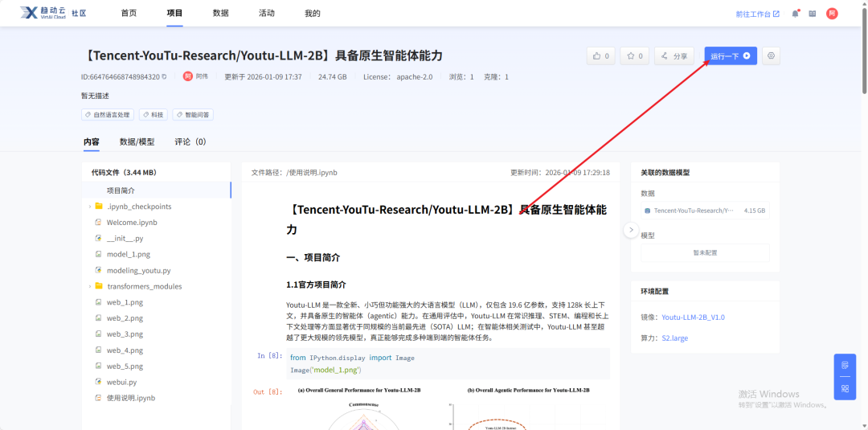Click the Youtu-LLM-2B_V1.0 image link
Screen dimensions: 868x430
tap(693, 317)
